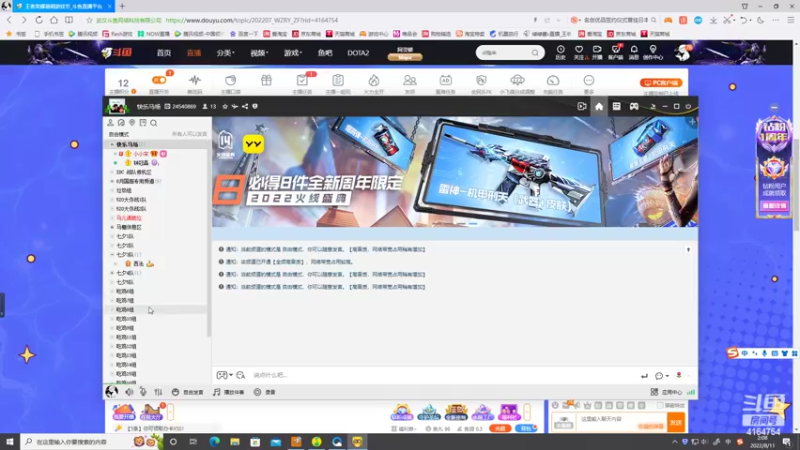Open the 更多 more options circle
This screenshot has height=450, width=800.
click(589, 80)
